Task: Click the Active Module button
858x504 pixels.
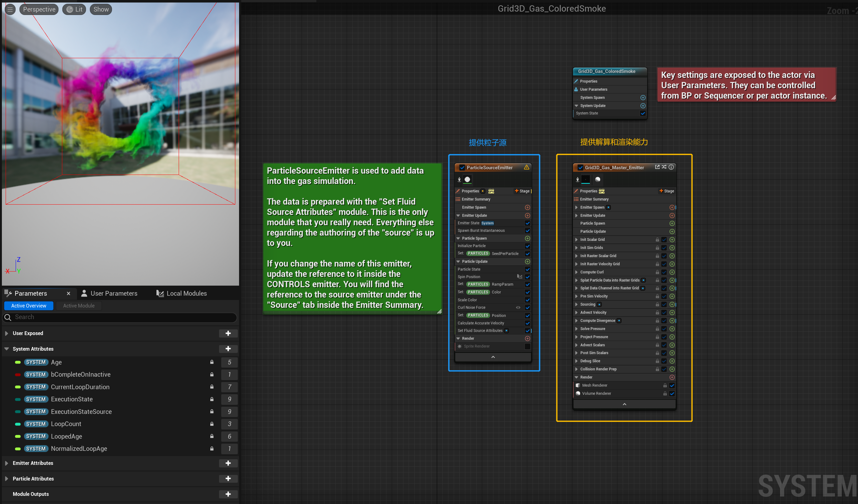Action: pos(79,306)
